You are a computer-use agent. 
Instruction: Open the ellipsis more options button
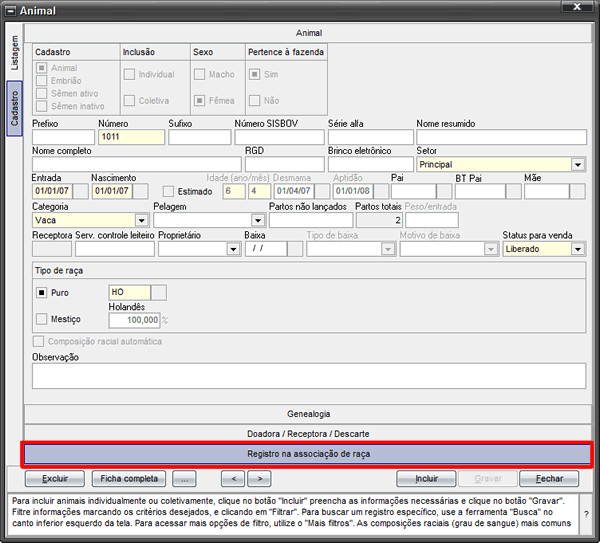[184, 479]
